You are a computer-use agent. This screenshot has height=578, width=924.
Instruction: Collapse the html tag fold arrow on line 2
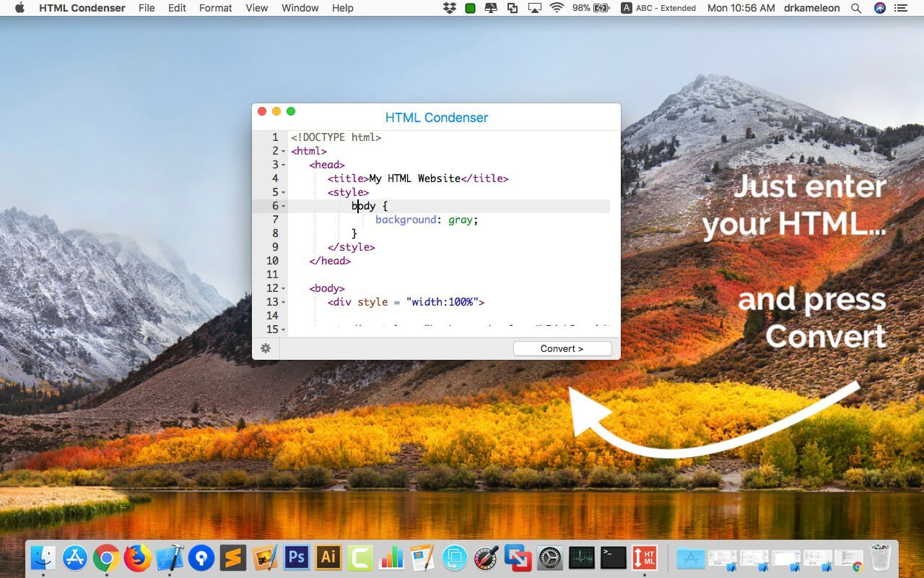click(x=284, y=152)
